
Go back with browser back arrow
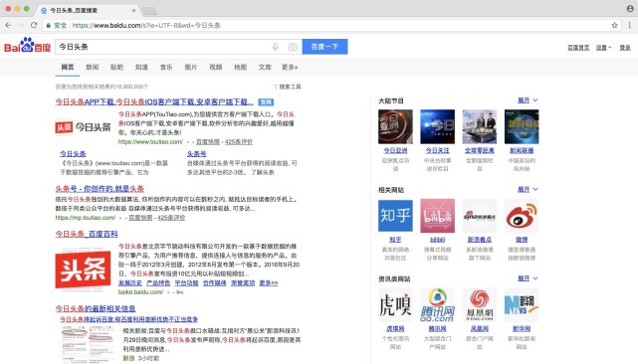tap(8, 25)
